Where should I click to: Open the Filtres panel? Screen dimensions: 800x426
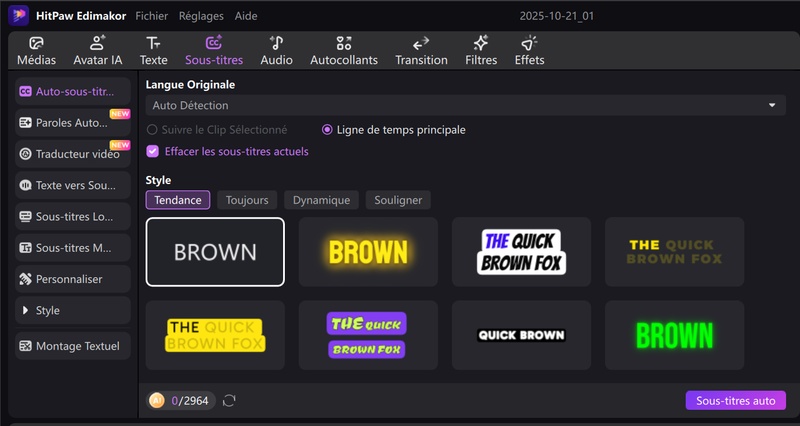pos(481,51)
